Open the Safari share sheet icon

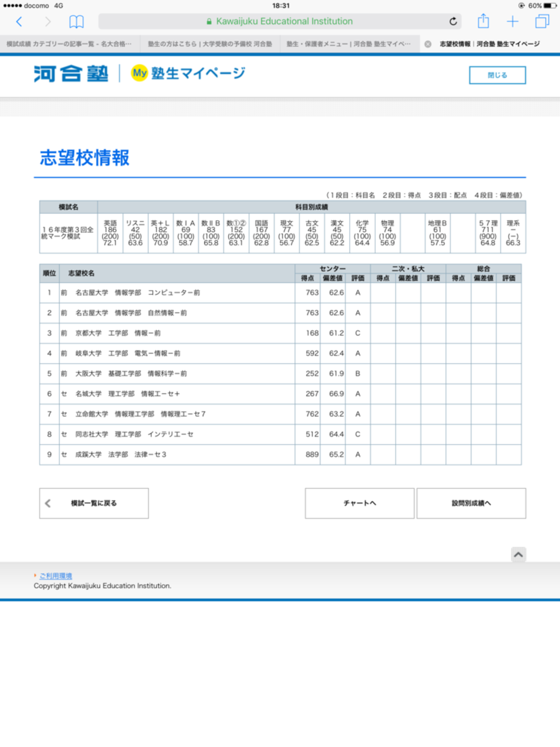coord(483,21)
